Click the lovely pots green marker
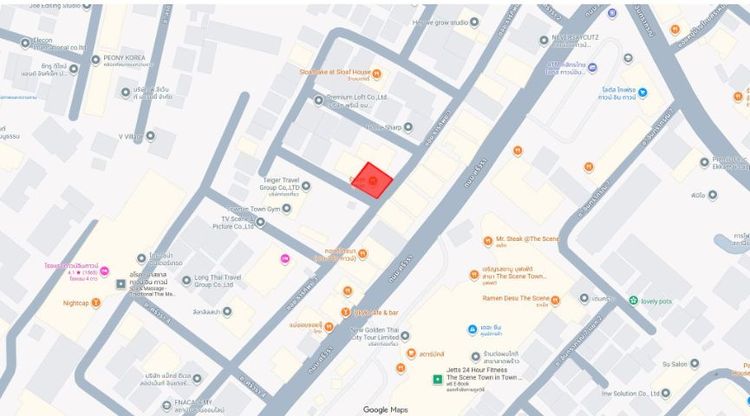This screenshot has width=750, height=416. pos(634,300)
